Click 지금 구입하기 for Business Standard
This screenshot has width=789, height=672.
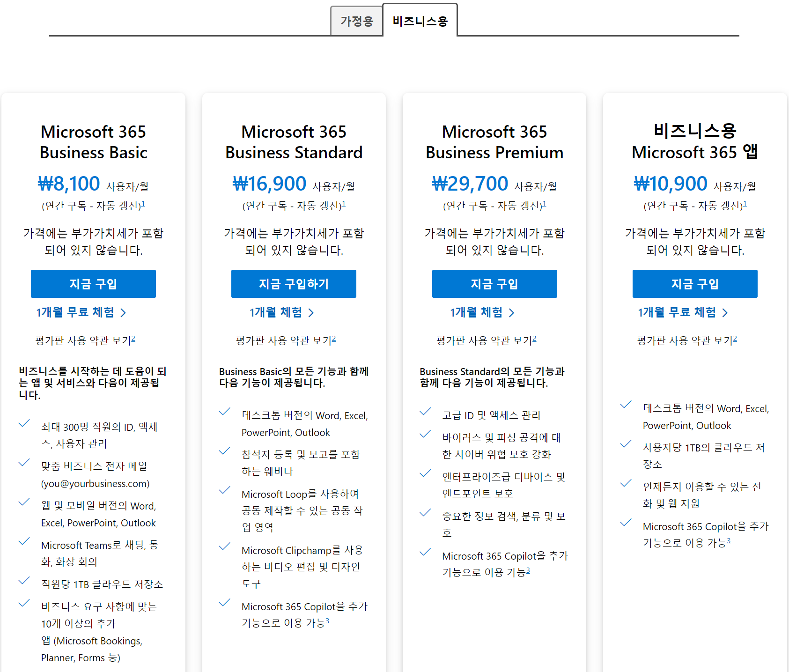(x=294, y=284)
